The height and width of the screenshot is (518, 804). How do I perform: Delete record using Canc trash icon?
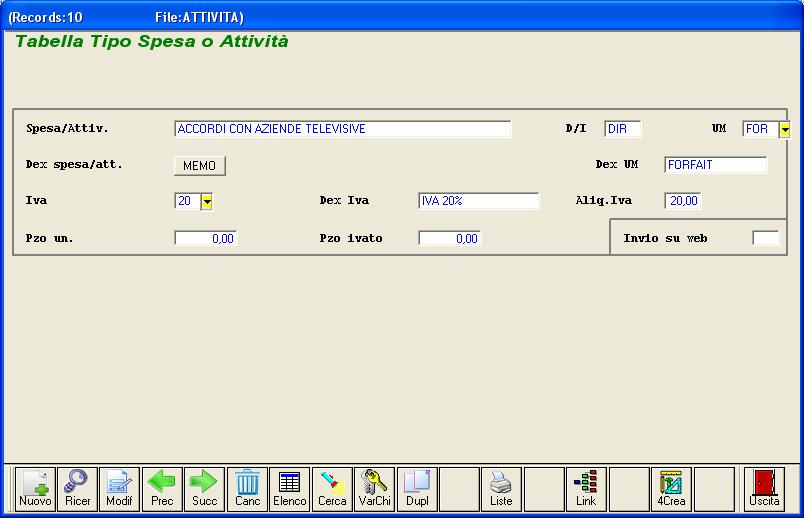coord(247,489)
